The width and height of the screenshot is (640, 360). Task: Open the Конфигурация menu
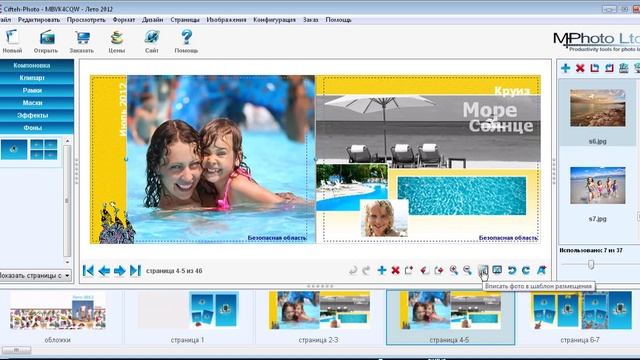[274, 20]
